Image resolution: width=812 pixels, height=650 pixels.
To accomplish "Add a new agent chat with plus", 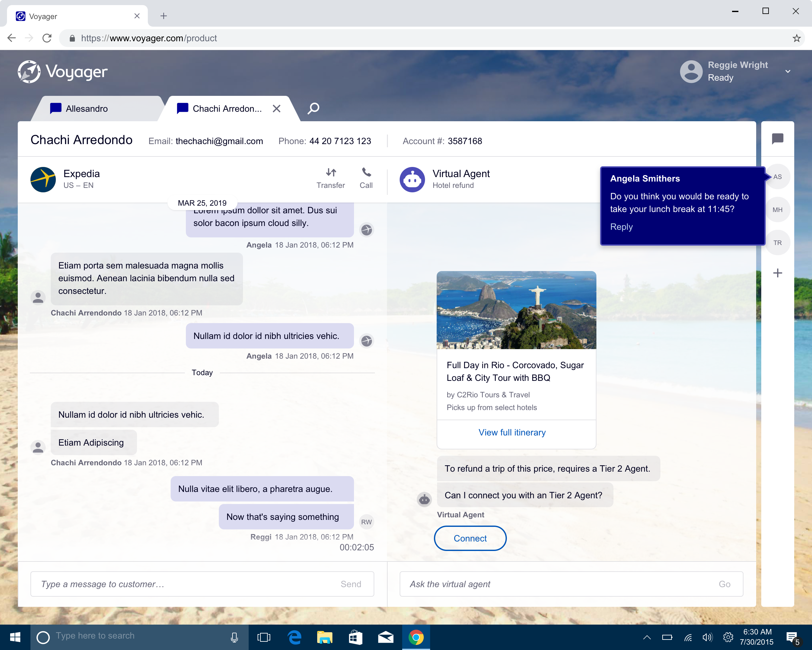I will coord(777,273).
